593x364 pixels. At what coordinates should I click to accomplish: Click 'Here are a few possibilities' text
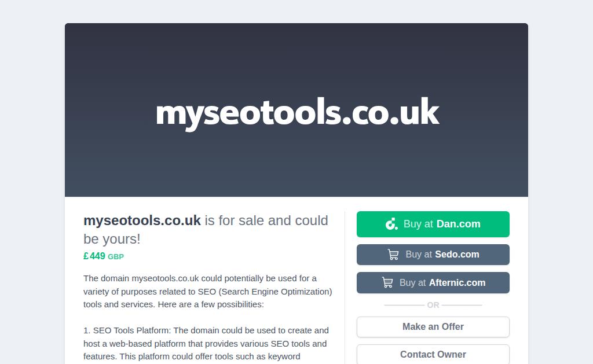211,304
